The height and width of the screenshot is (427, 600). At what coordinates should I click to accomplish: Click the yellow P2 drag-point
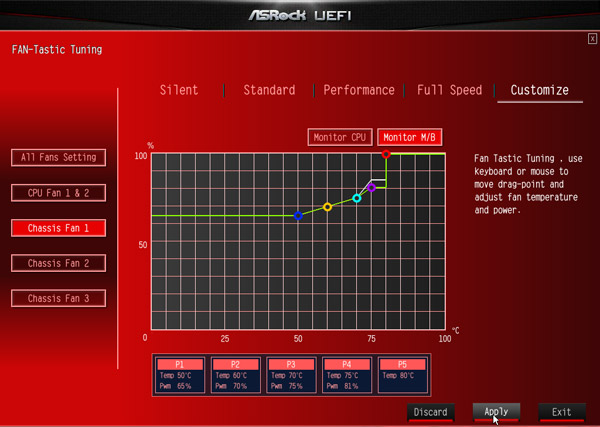[x=327, y=207]
